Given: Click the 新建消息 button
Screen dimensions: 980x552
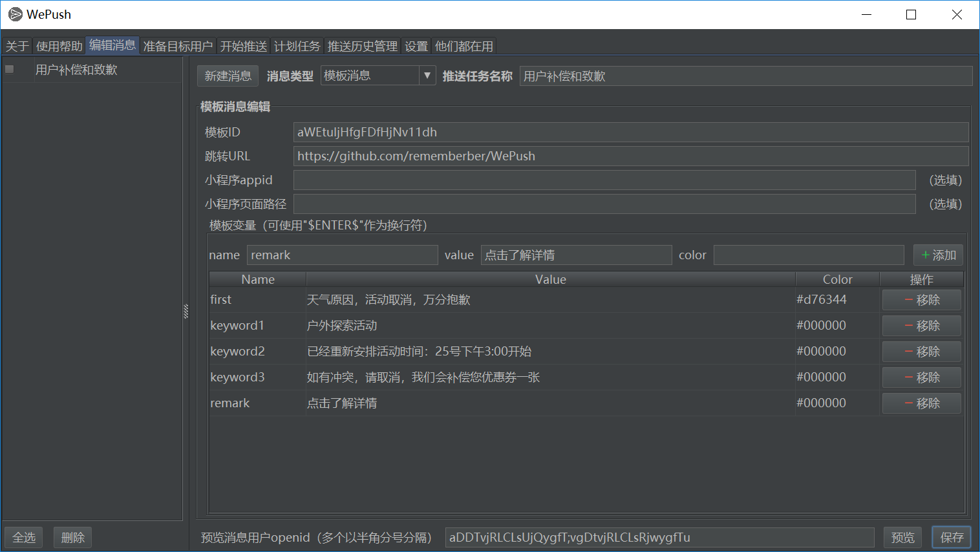Looking at the screenshot, I should pyautogui.click(x=228, y=76).
